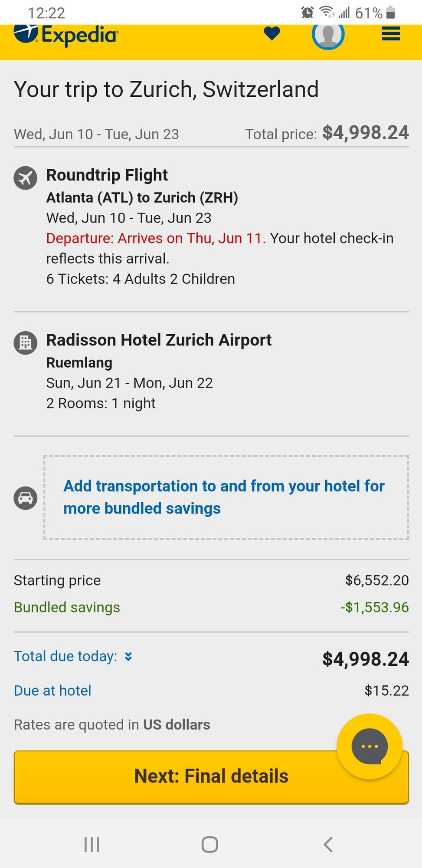The image size is (422, 868).
Task: Tap the roundtrip flight airplane icon
Action: click(26, 178)
